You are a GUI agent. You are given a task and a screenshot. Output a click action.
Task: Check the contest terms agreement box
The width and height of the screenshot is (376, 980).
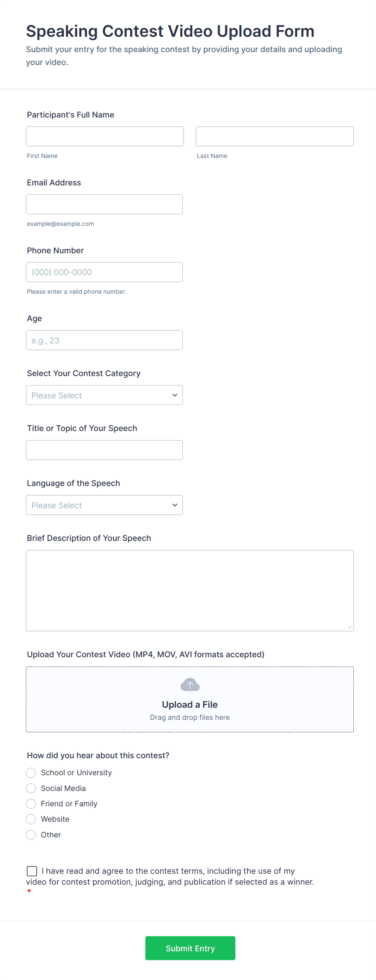32,871
